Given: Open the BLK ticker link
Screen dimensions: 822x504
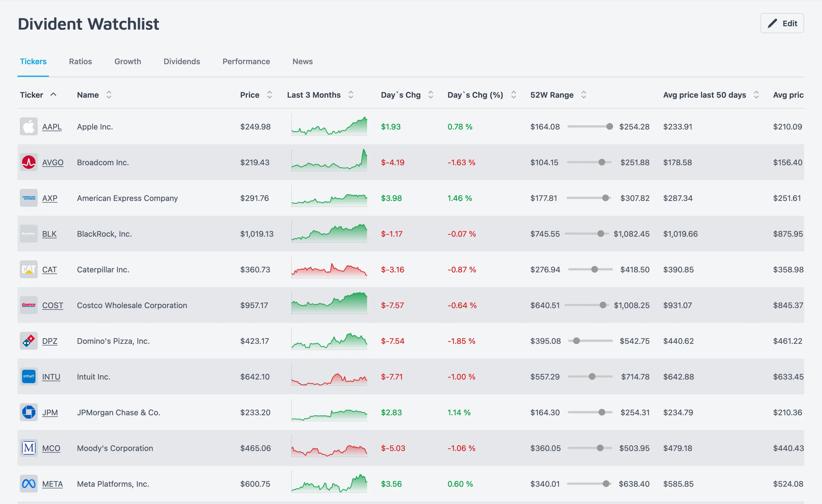Looking at the screenshot, I should coord(49,234).
